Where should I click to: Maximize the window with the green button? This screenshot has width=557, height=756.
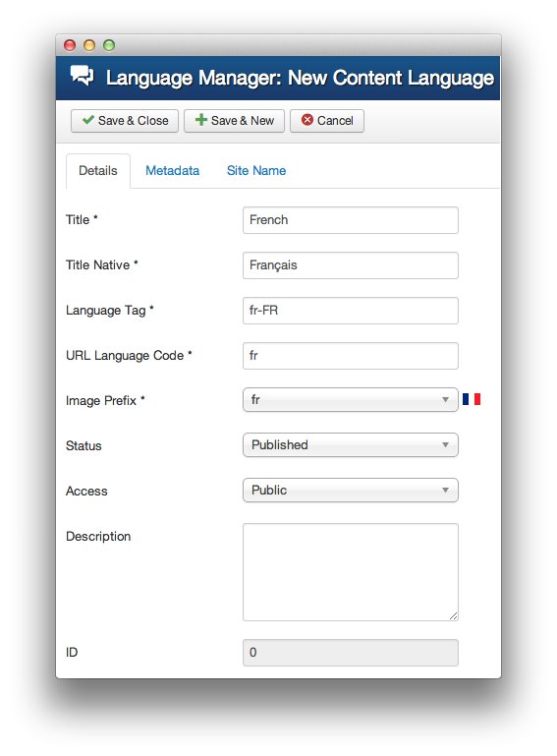tap(109, 45)
